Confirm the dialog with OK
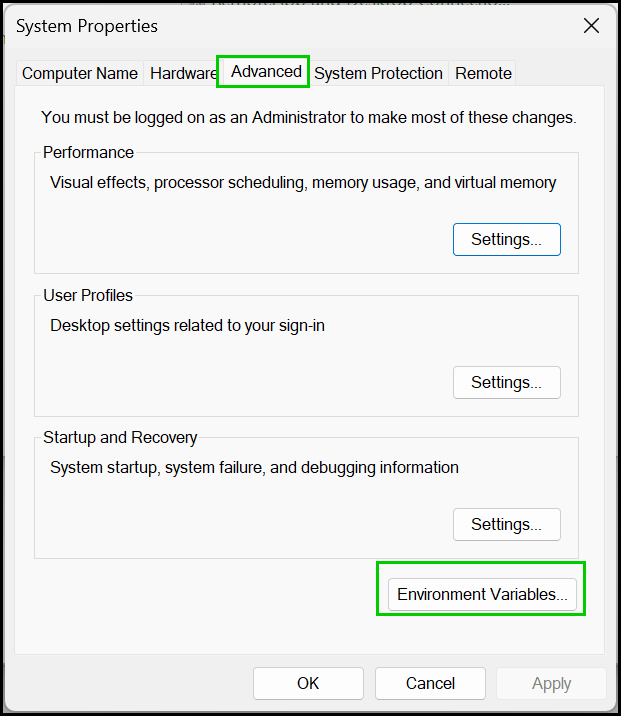This screenshot has height=716, width=621. pyautogui.click(x=308, y=684)
